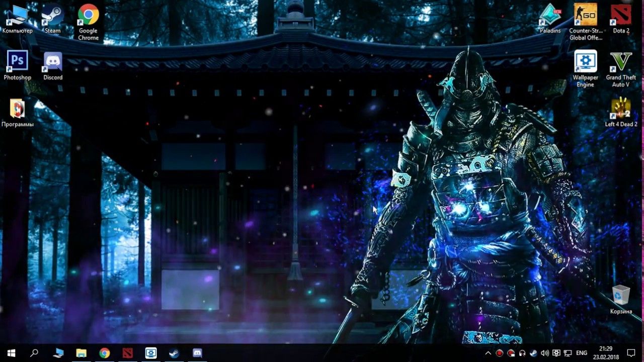
Task: Open the Action Center notifications icon
Action: 631,352
